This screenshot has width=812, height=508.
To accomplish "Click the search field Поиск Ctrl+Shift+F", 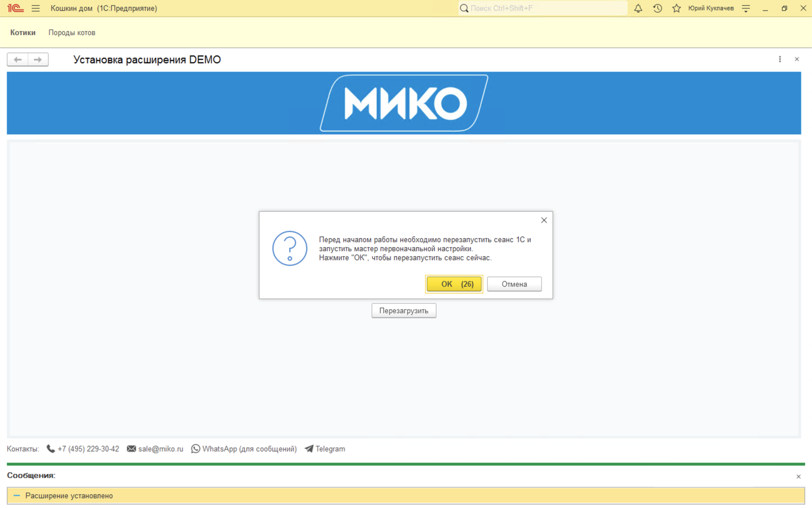I will pos(543,8).
